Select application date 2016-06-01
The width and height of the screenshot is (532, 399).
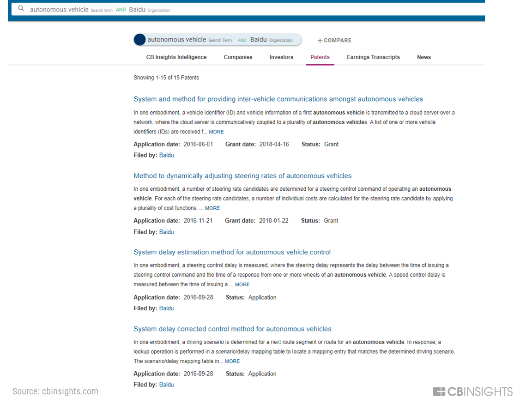pyautogui.click(x=198, y=144)
